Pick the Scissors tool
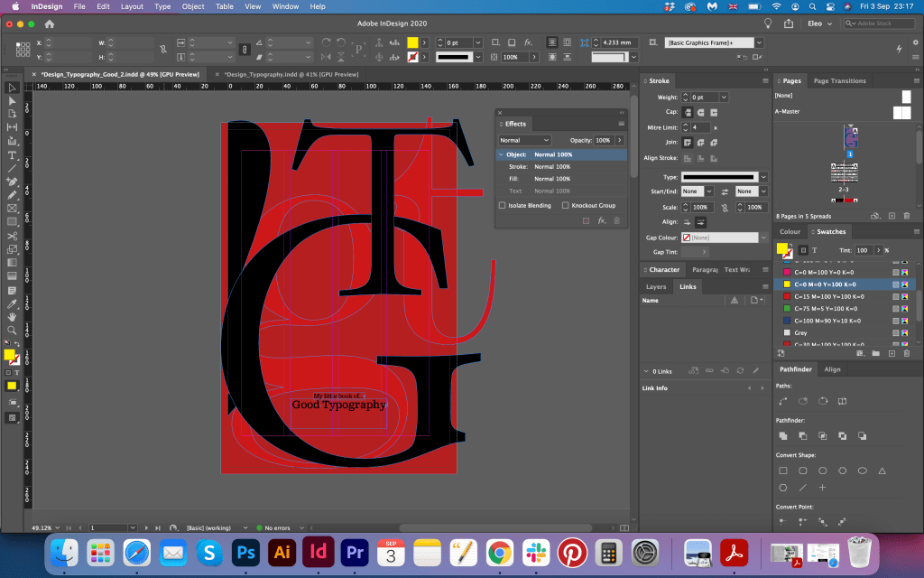Image resolution: width=924 pixels, height=578 pixels. pyautogui.click(x=12, y=236)
